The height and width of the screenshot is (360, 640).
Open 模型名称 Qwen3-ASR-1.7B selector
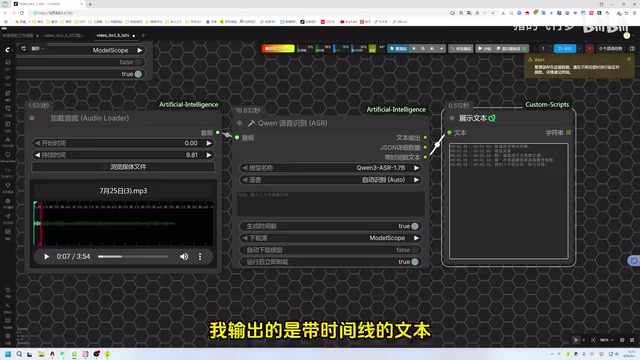331,168
